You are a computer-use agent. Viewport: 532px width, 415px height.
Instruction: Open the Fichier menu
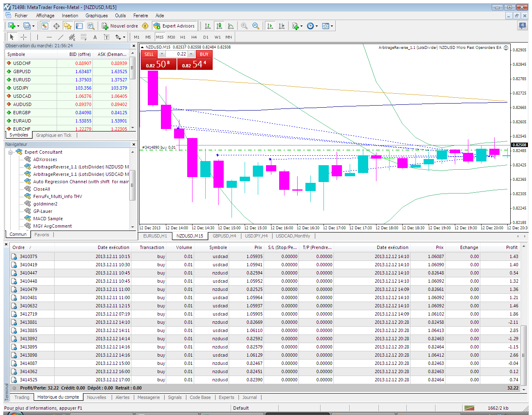click(21, 16)
